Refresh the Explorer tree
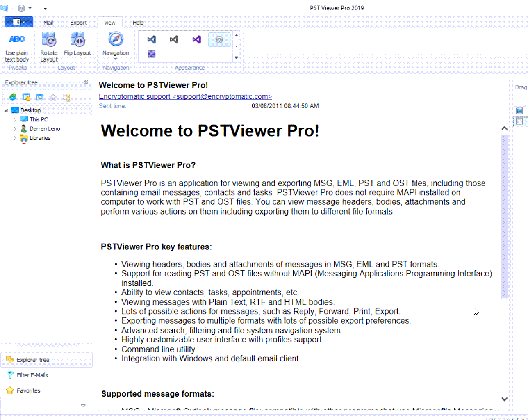 [x=13, y=97]
